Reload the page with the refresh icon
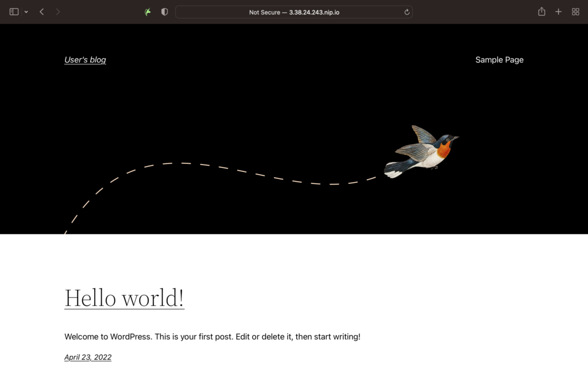This screenshot has height=368, width=588. pos(407,12)
